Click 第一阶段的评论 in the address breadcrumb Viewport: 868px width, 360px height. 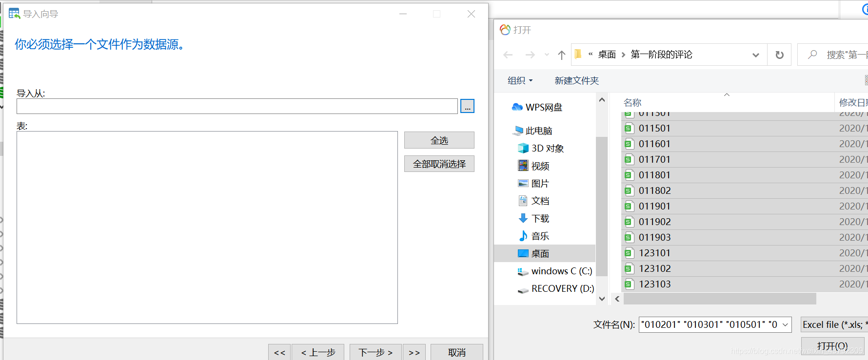click(661, 55)
